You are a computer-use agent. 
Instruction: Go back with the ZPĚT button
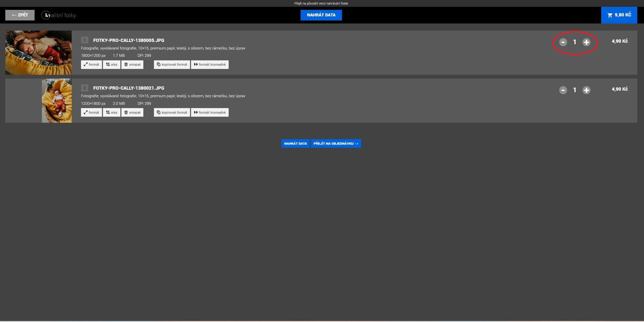click(20, 15)
